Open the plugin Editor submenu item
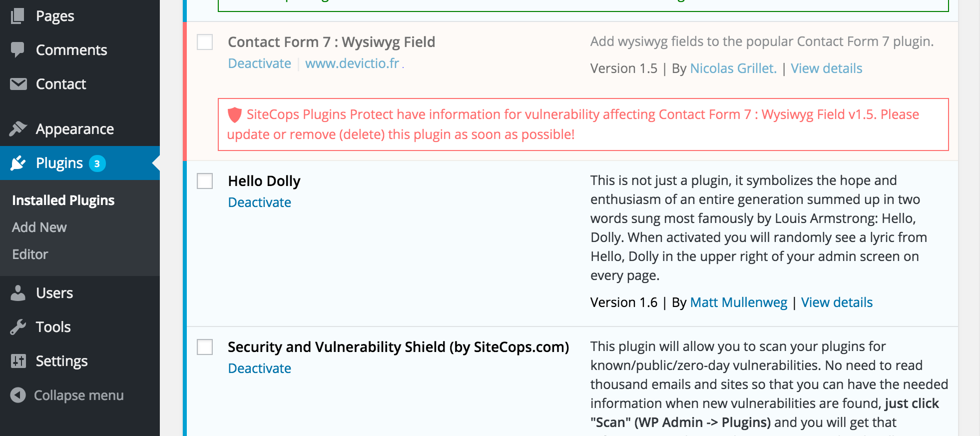Image resolution: width=980 pixels, height=436 pixels. click(30, 254)
